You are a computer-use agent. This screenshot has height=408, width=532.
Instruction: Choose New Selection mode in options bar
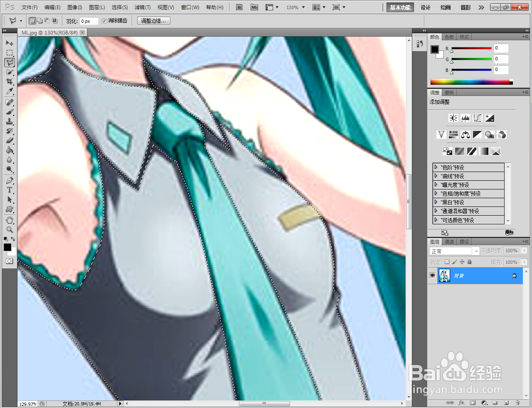click(33, 21)
